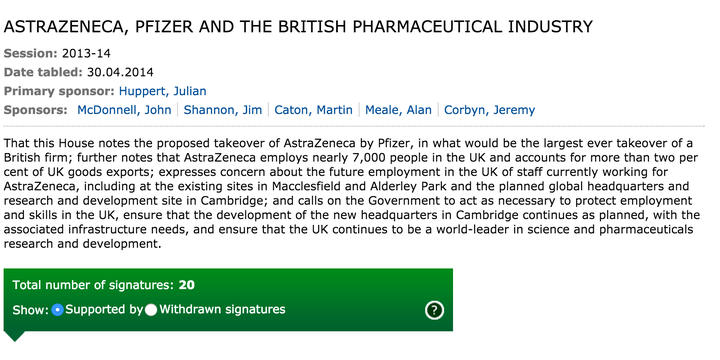Open the question mark help icon
The image size is (720, 360).
[434, 310]
